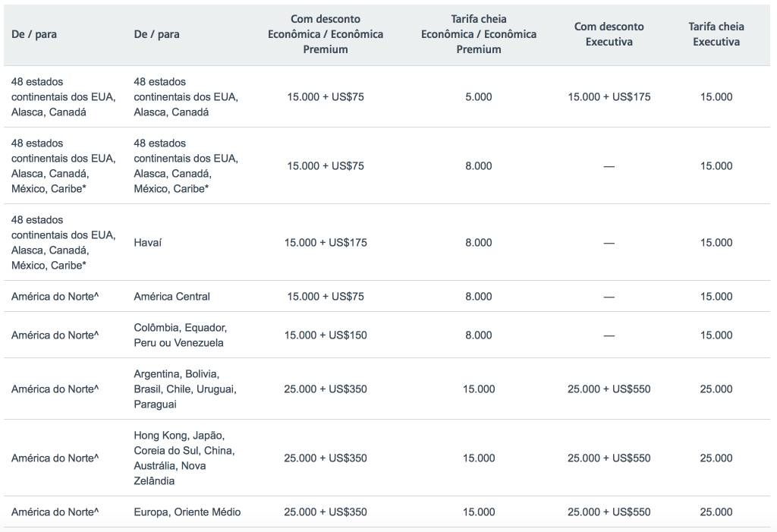Select '25.000 + US$350' in the Hong Kong row

[x=325, y=458]
